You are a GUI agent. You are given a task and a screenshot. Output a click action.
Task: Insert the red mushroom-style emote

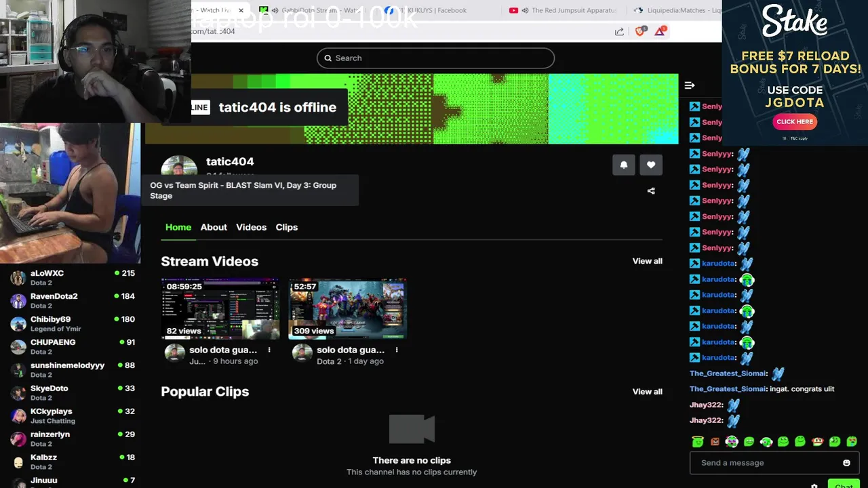tap(817, 441)
